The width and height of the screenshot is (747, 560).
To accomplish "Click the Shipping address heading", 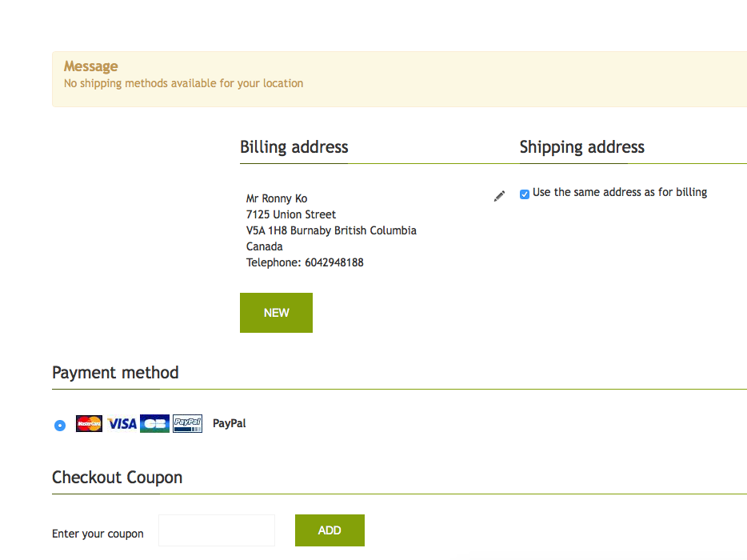I will coord(582,147).
